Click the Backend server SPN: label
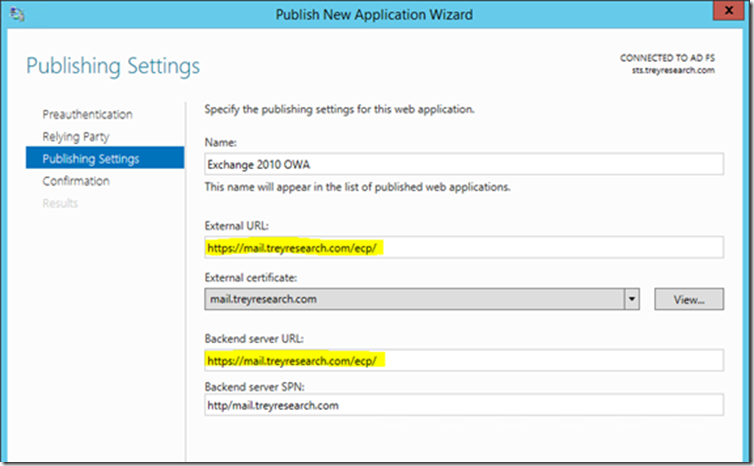The image size is (754, 466). click(x=254, y=387)
